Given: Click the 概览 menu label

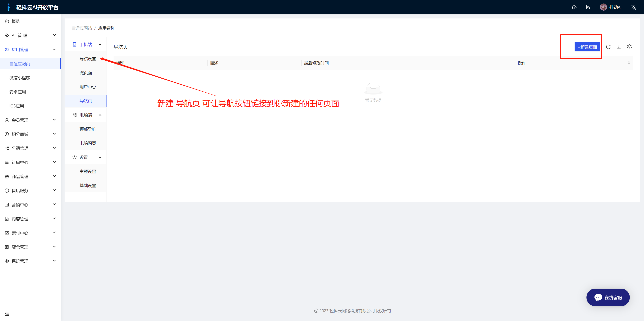Looking at the screenshot, I should [16, 21].
